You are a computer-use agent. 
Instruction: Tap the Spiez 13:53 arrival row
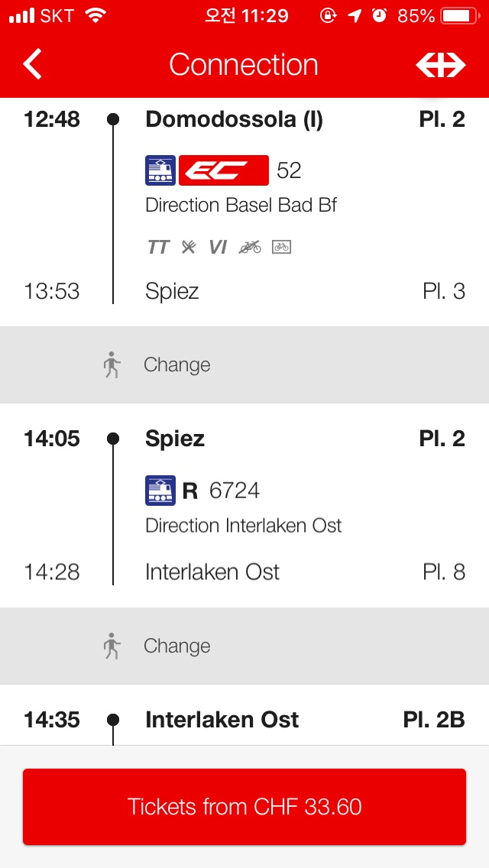pyautogui.click(x=173, y=292)
